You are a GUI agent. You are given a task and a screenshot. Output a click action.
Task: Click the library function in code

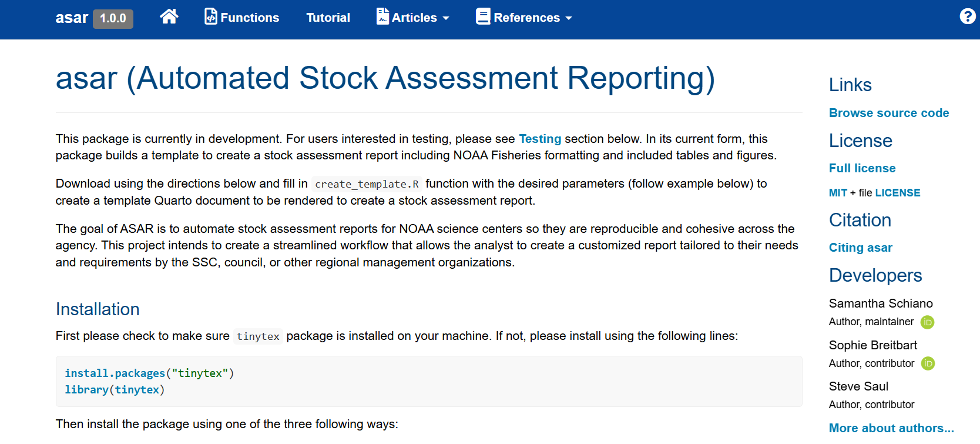point(86,390)
